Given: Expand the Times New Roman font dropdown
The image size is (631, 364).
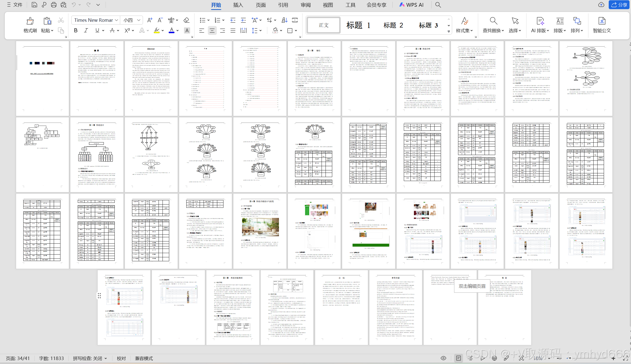Looking at the screenshot, I should click(x=116, y=20).
